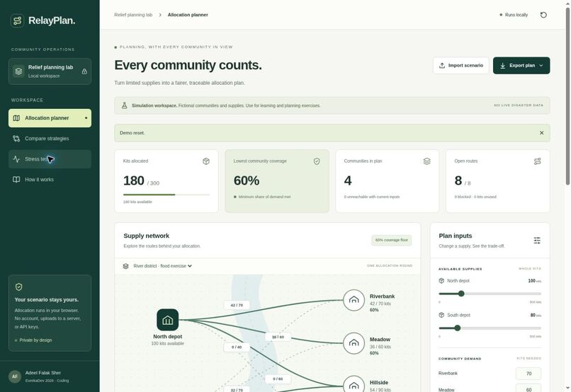Click the Meadow demand input field
This screenshot has height=392, width=571.
(x=528, y=388)
